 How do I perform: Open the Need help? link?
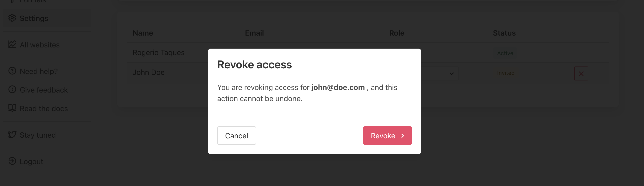click(x=39, y=71)
